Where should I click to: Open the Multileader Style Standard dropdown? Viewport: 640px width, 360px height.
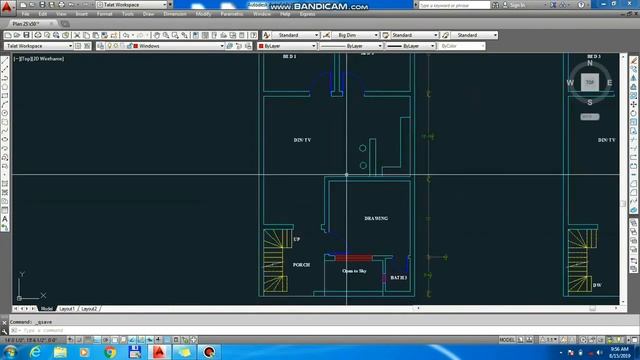(x=474, y=36)
